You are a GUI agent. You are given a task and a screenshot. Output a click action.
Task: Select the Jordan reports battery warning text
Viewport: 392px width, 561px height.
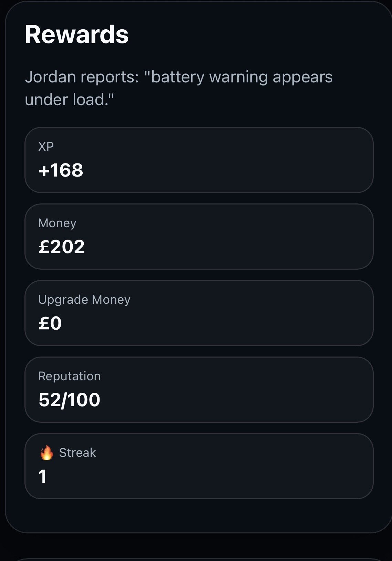pyautogui.click(x=178, y=88)
